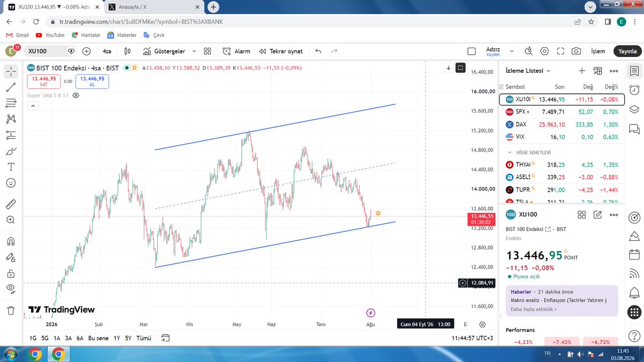This screenshot has width=644, height=362.
Task: Select DAX in the watchlist
Action: coord(562,124)
